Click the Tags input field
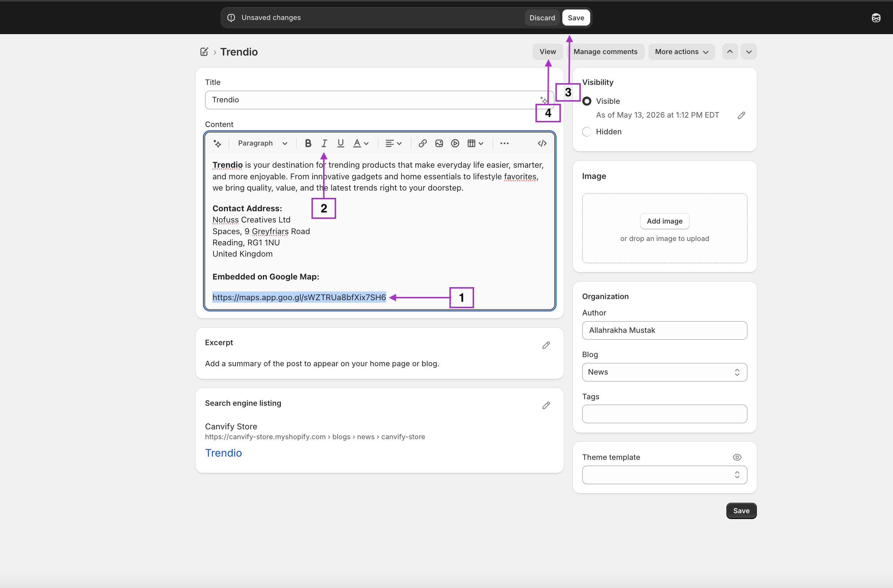The width and height of the screenshot is (893, 588). [x=664, y=414]
